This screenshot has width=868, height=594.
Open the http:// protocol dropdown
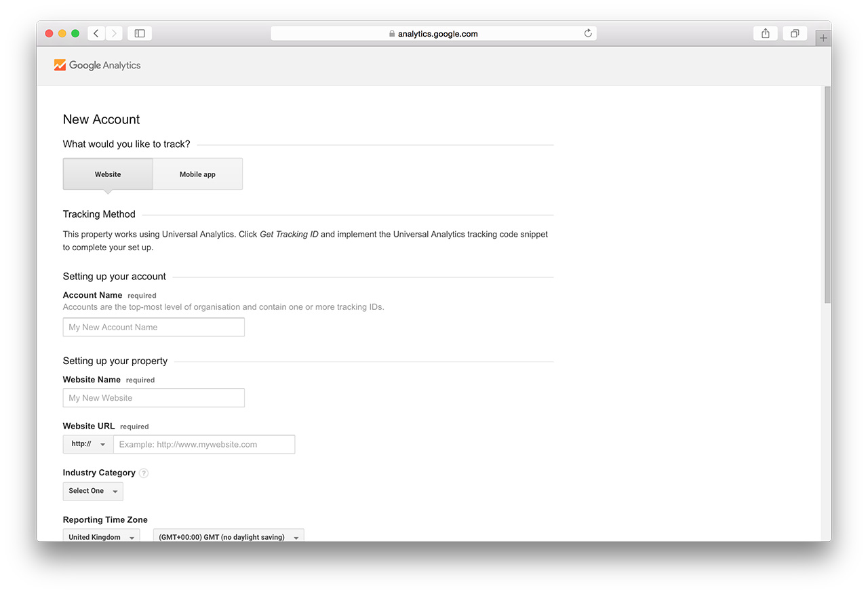pos(88,444)
